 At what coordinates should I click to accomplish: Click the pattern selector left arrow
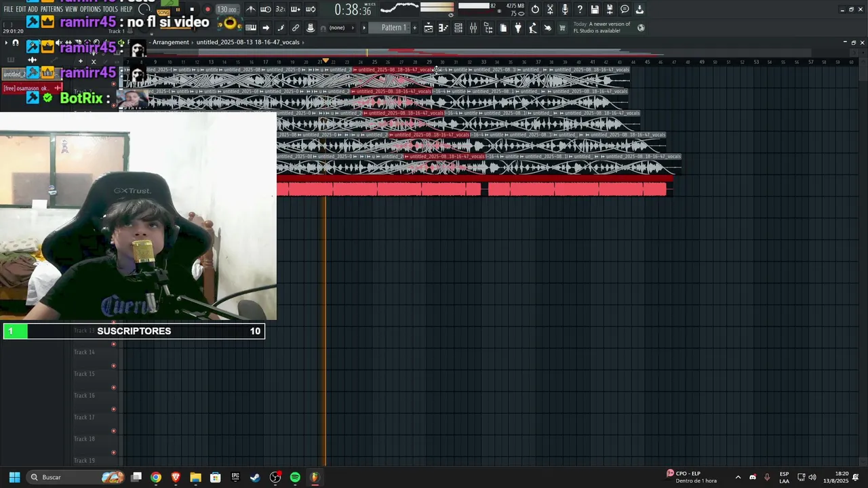(364, 28)
